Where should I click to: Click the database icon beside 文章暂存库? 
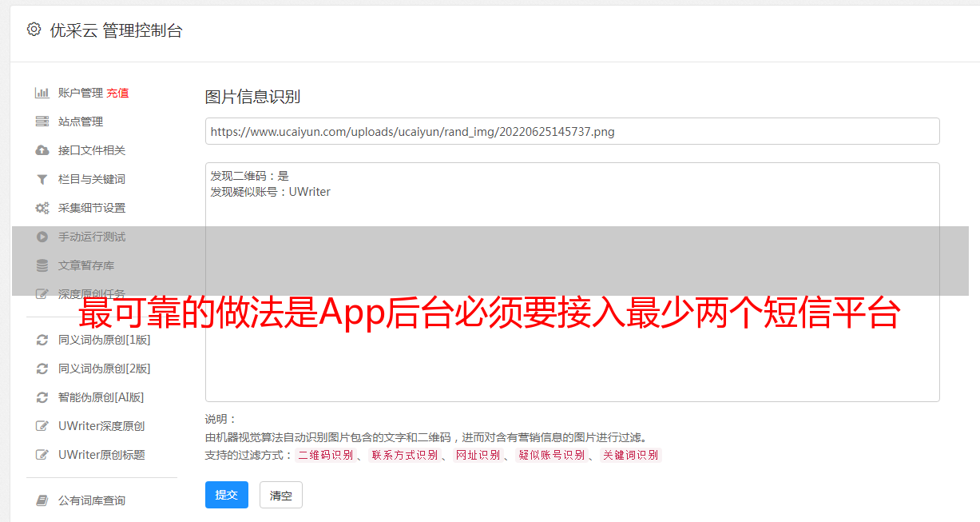(42, 265)
